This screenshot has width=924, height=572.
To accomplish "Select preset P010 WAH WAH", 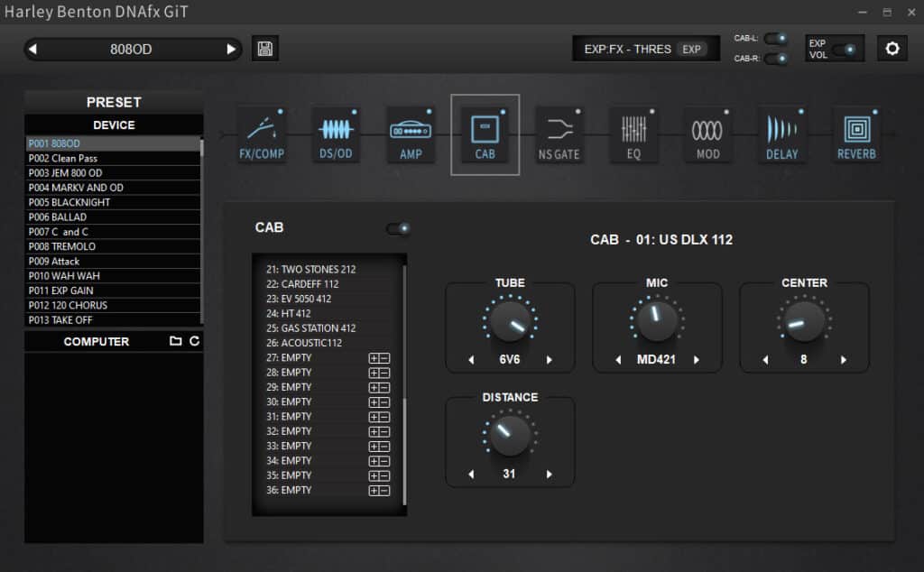I will pos(113,276).
